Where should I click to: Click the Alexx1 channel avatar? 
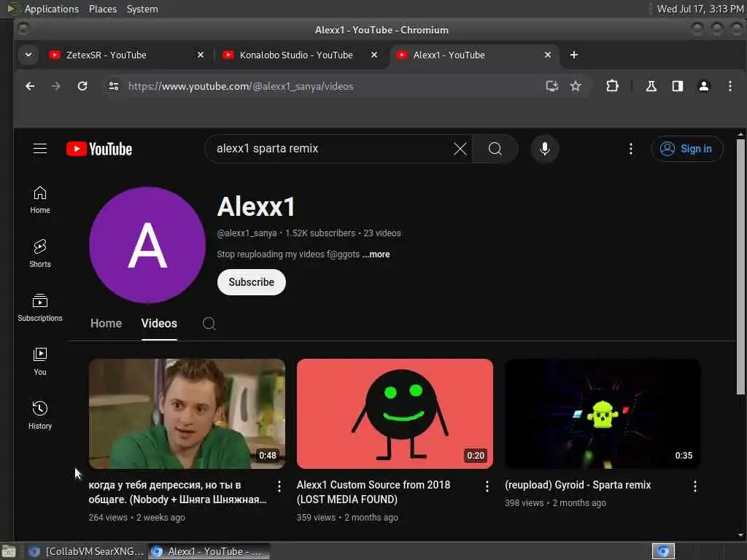point(147,245)
